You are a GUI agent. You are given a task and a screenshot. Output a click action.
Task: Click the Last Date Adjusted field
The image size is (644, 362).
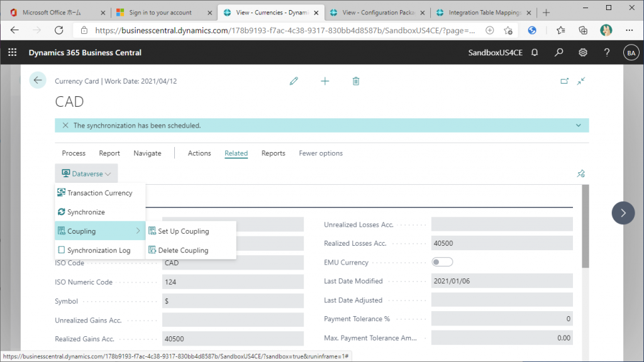click(x=502, y=300)
